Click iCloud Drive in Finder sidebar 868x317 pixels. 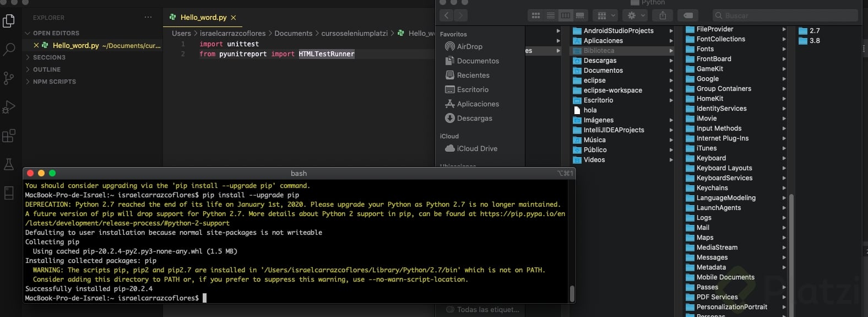(476, 149)
